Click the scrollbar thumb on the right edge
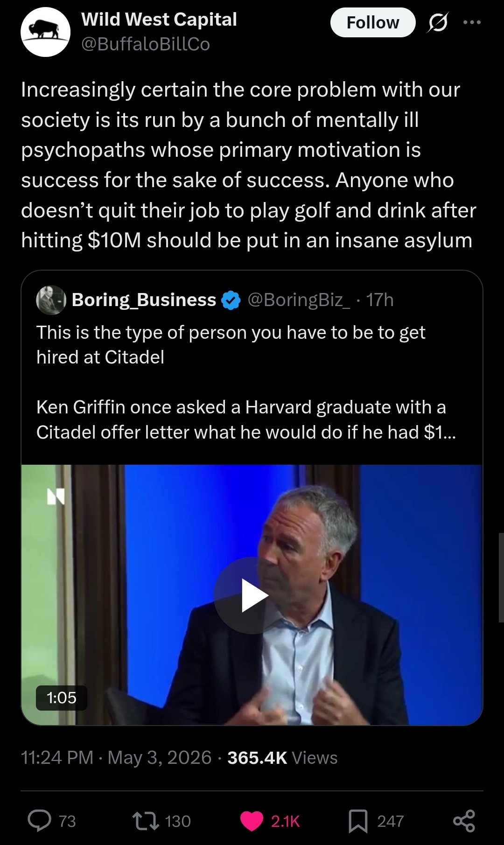 point(501,577)
